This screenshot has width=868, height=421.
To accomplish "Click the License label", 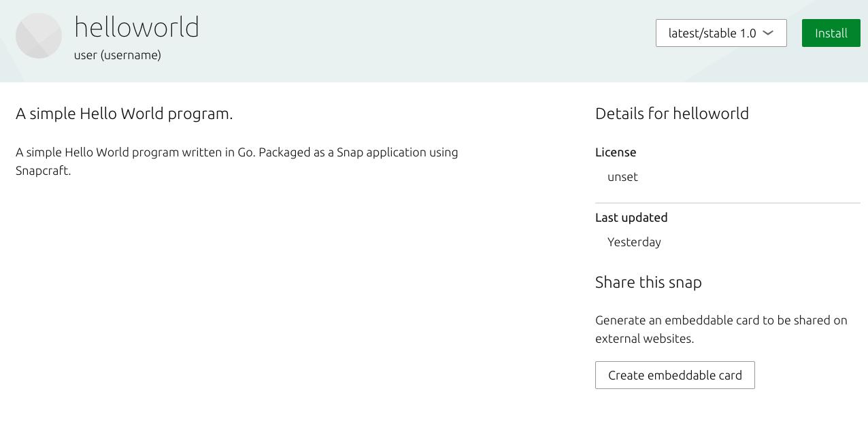I will click(616, 152).
